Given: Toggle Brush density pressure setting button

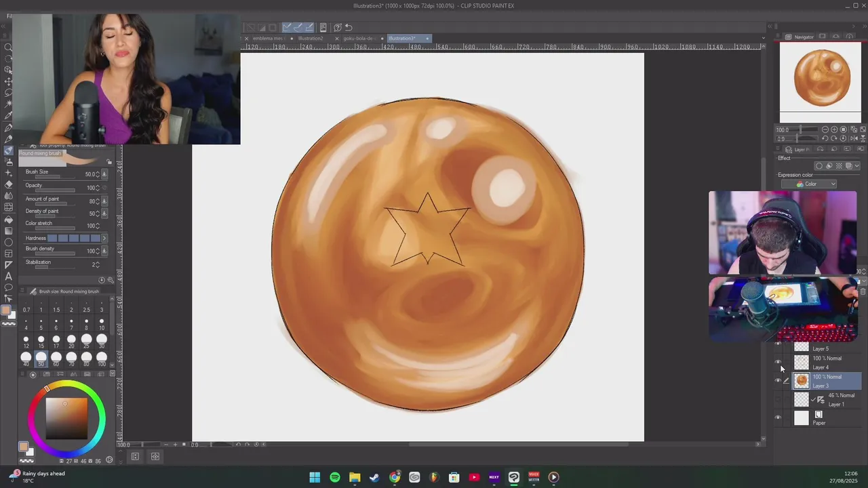Looking at the screenshot, I should coord(104,251).
